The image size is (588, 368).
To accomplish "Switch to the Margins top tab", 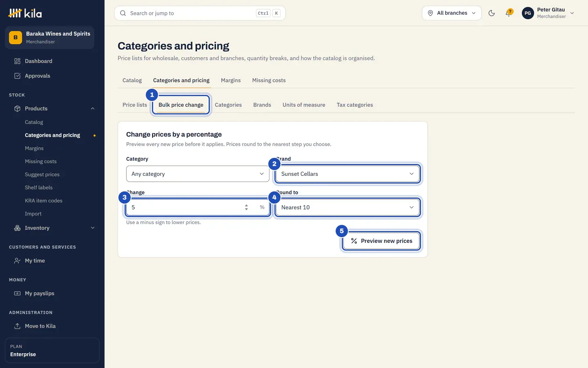I will (231, 80).
